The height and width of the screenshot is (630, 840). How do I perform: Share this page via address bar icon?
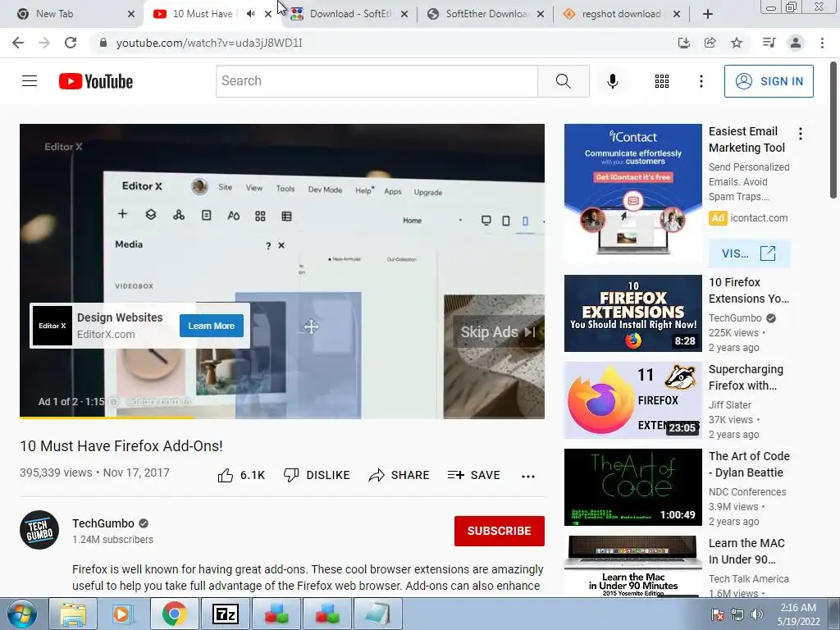click(710, 43)
